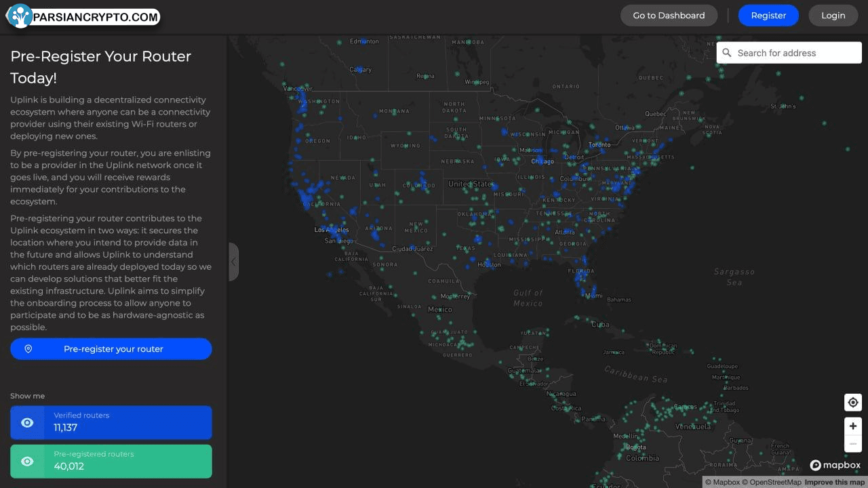Collapse the left sidebar panel handle
868x488 pixels.
(233, 262)
